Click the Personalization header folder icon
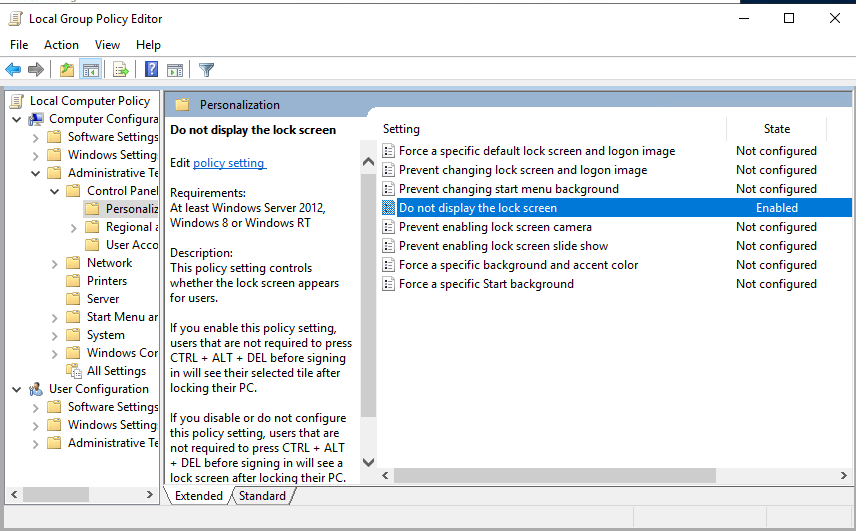 click(x=182, y=105)
